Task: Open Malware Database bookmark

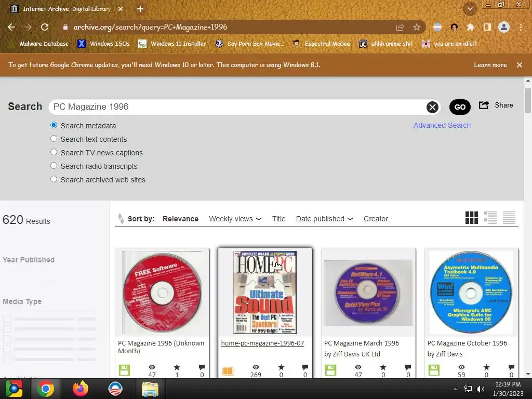Action: 39,44
